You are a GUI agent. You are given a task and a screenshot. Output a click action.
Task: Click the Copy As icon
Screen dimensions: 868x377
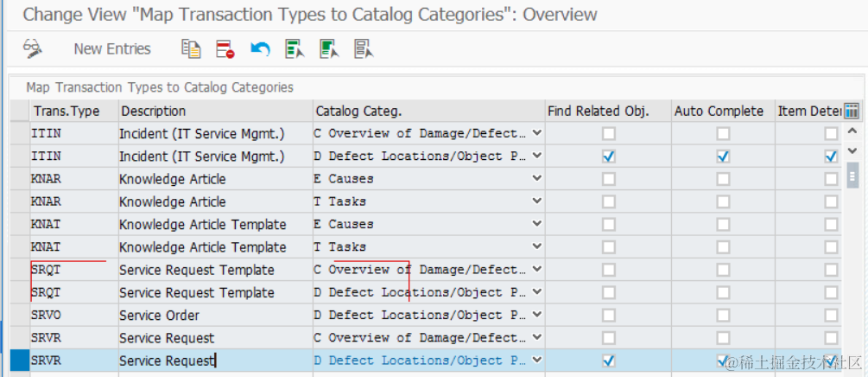[191, 48]
